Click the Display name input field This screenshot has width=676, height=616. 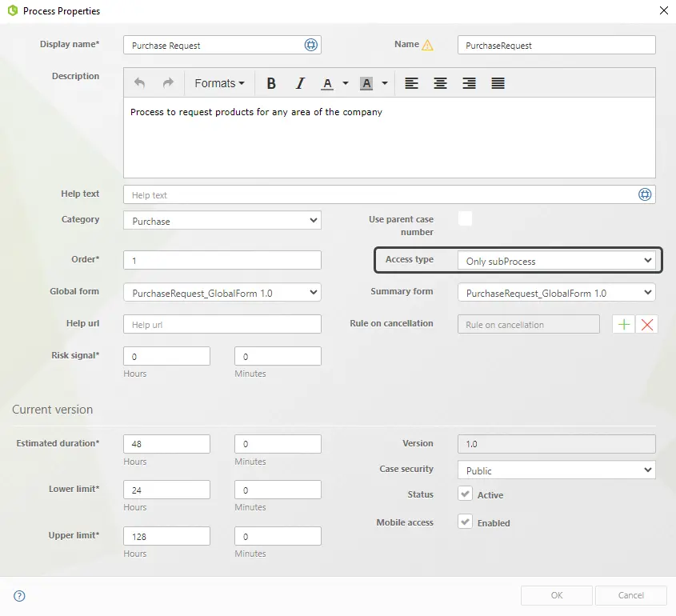click(222, 45)
